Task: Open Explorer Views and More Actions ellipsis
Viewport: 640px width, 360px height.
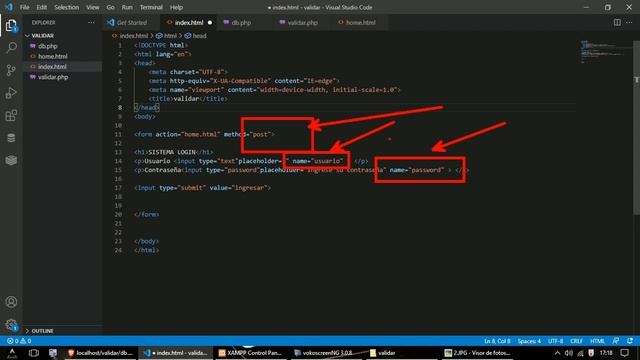Action: pos(91,22)
